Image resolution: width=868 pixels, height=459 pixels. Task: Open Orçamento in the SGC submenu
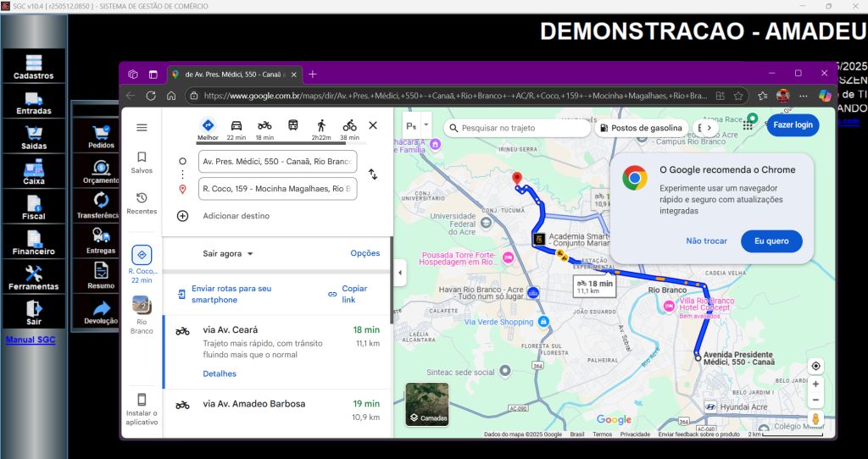click(x=101, y=172)
